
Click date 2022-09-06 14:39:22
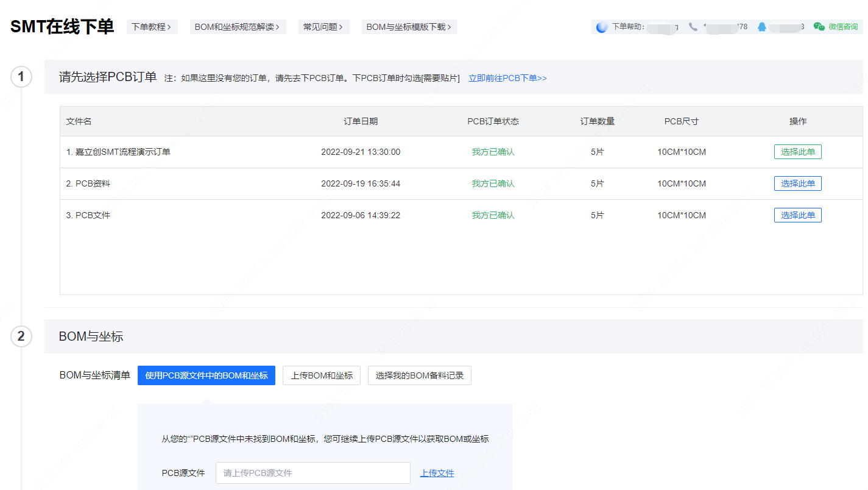pos(361,215)
